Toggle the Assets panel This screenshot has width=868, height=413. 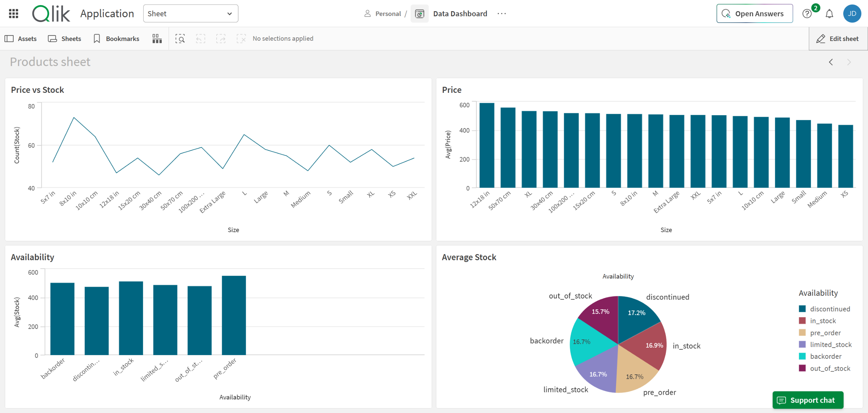point(21,39)
